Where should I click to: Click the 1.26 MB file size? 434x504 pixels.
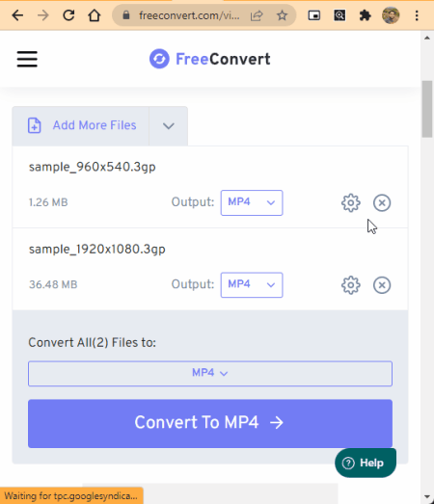pos(48,202)
